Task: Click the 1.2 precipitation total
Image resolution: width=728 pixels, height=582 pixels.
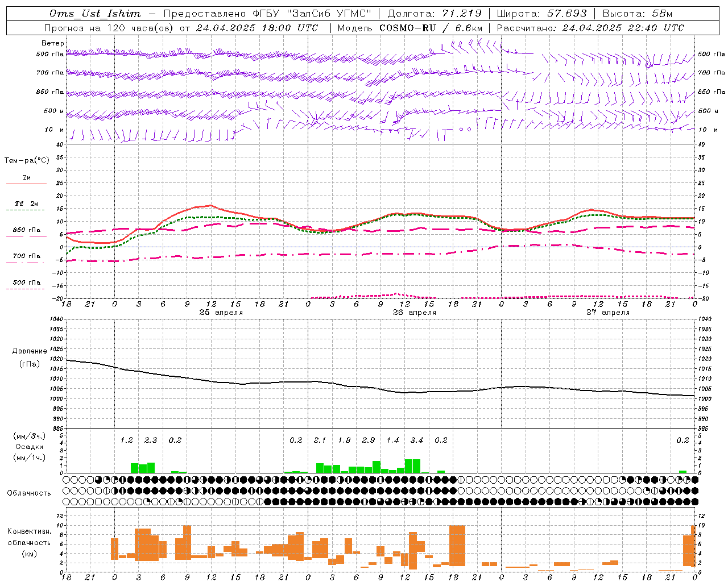Action: pyautogui.click(x=126, y=440)
